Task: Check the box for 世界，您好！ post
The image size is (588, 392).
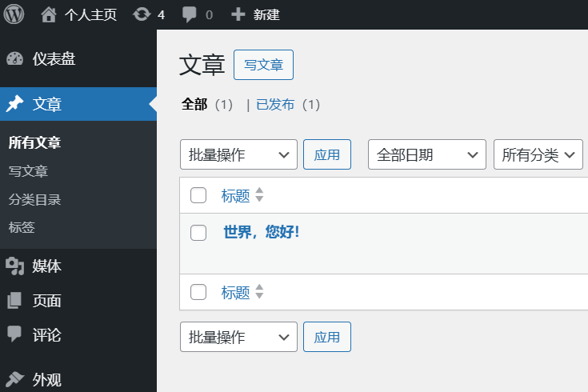Action: (x=198, y=233)
